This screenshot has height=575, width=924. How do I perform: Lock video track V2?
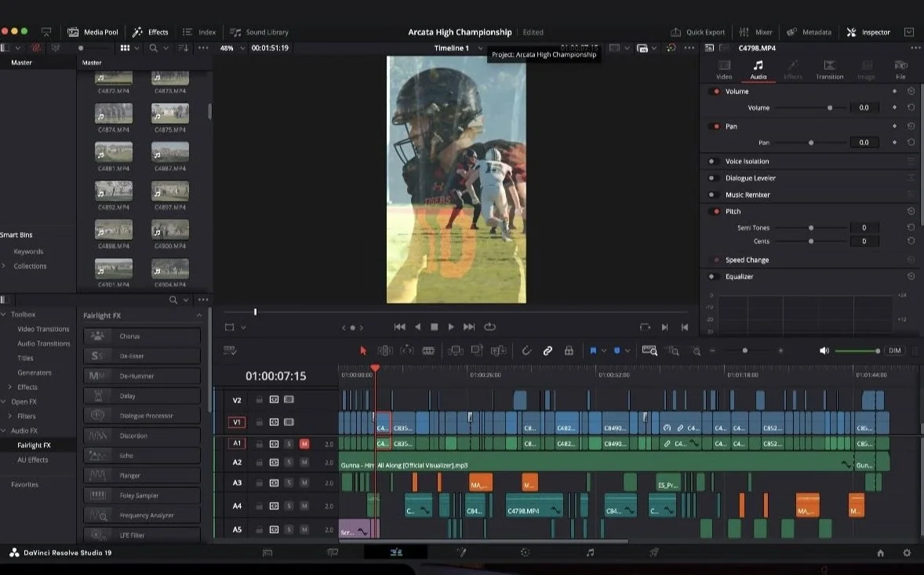click(259, 399)
